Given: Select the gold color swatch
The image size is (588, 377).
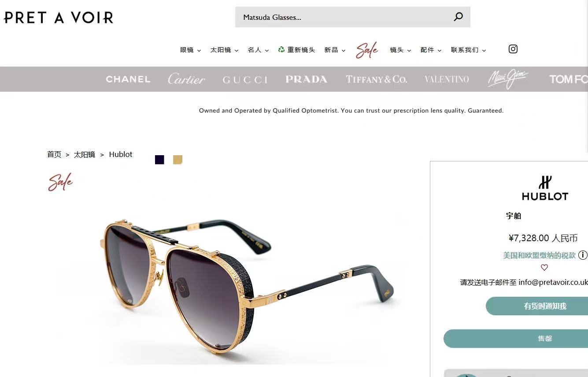Looking at the screenshot, I should tap(178, 160).
